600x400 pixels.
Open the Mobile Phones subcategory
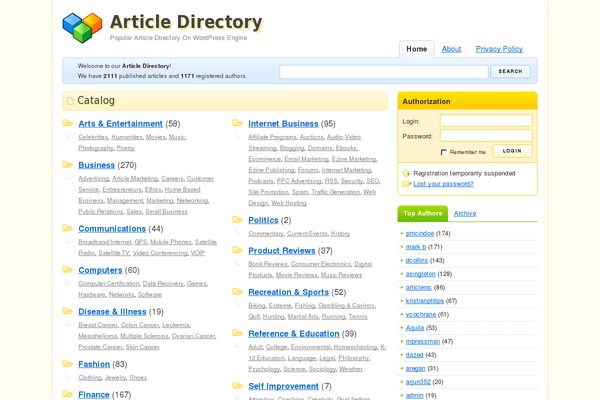pyautogui.click(x=171, y=242)
